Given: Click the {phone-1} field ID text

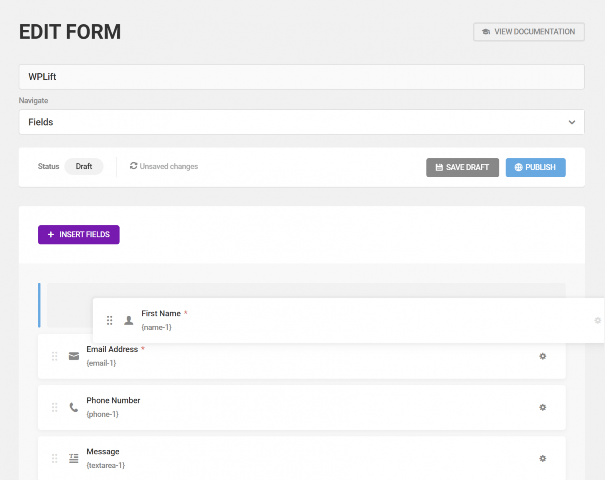Looking at the screenshot, I should point(102,414).
